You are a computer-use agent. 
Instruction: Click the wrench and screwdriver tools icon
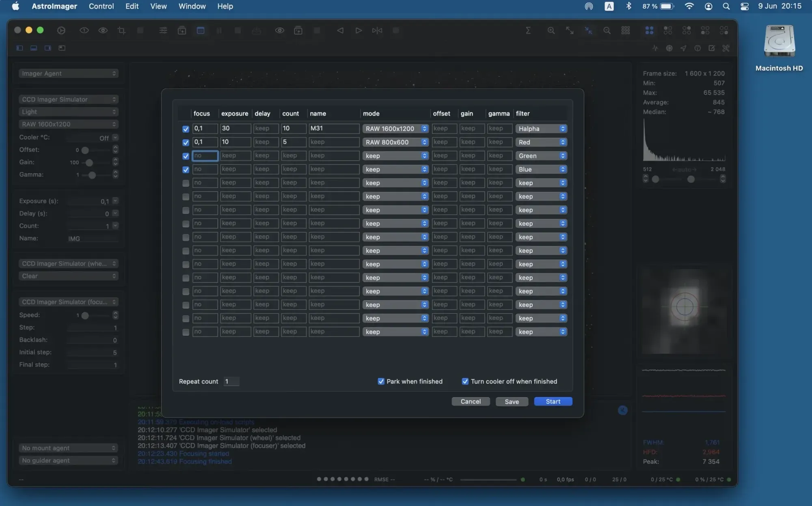click(726, 48)
